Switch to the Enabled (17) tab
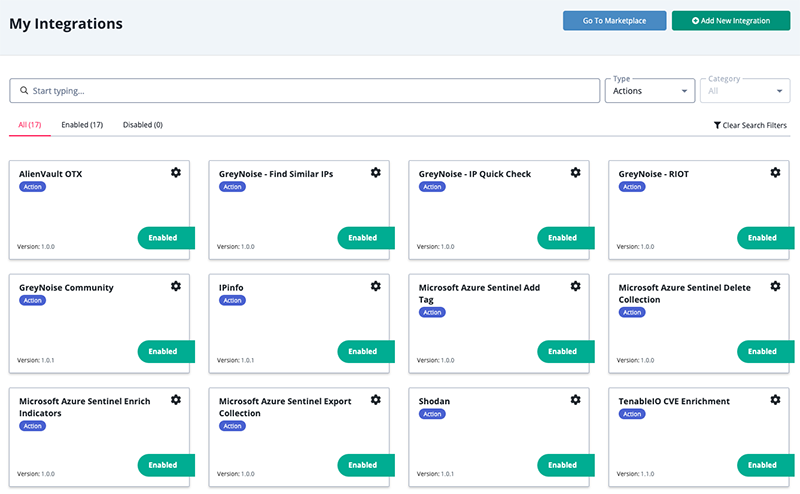This screenshot has height=494, width=800. [82, 125]
